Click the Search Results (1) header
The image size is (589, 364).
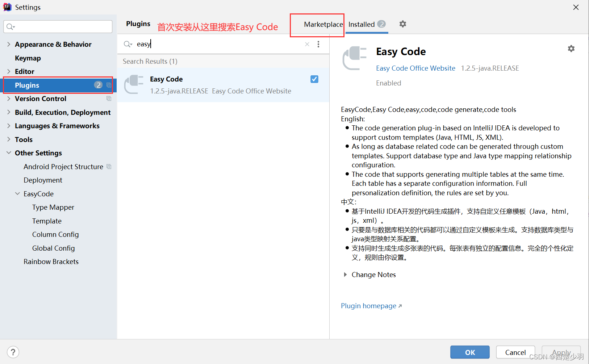150,61
